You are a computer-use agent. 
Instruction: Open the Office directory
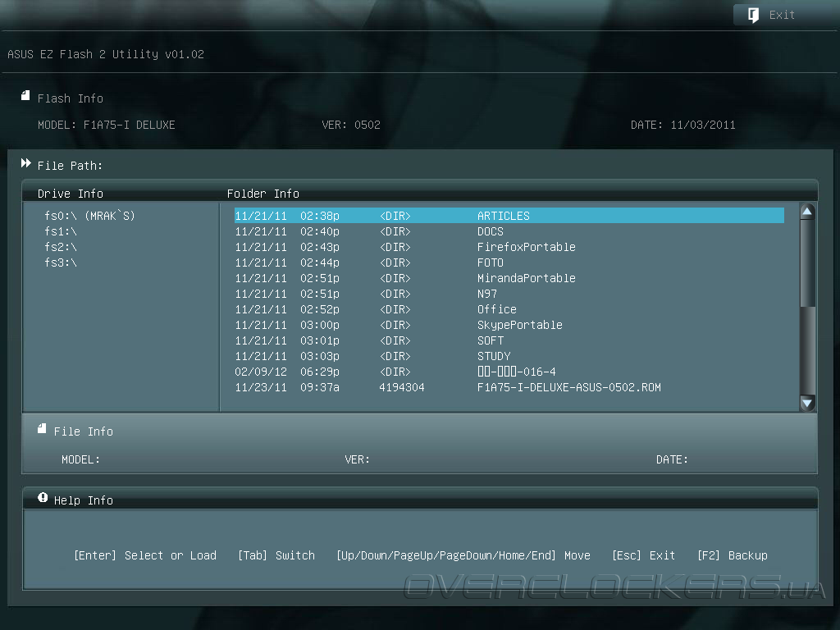tap(509, 309)
